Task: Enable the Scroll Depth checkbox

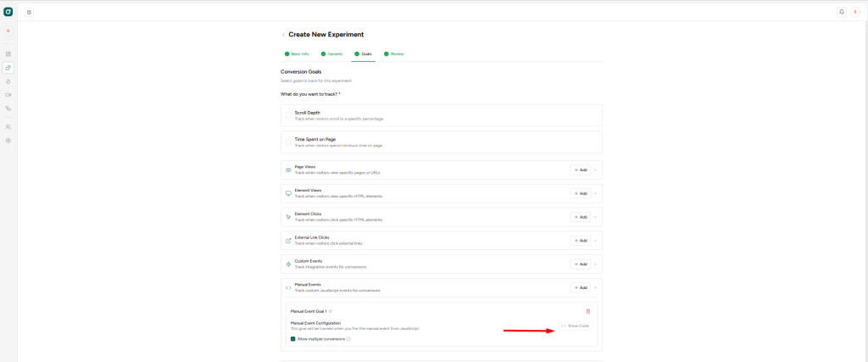Action: click(288, 115)
